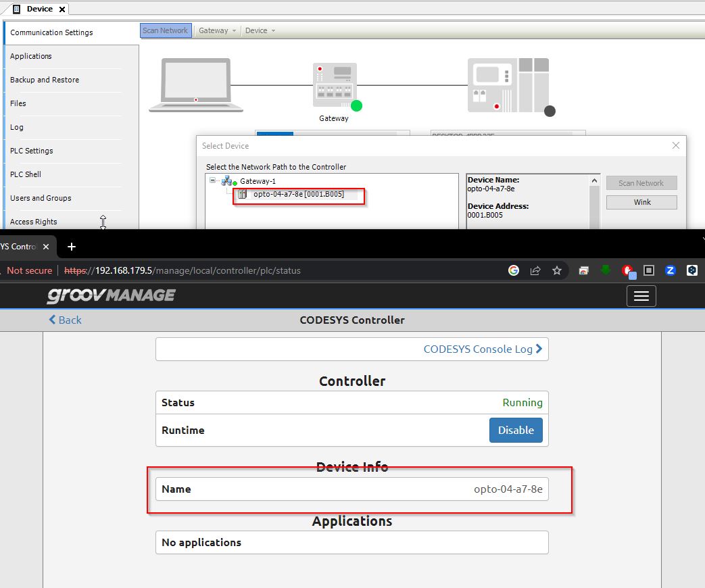
Task: Click the red shield extension icon
Action: point(628,271)
